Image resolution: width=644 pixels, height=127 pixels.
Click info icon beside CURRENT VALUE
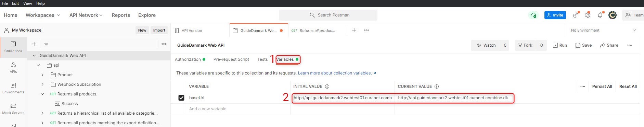coord(437,86)
